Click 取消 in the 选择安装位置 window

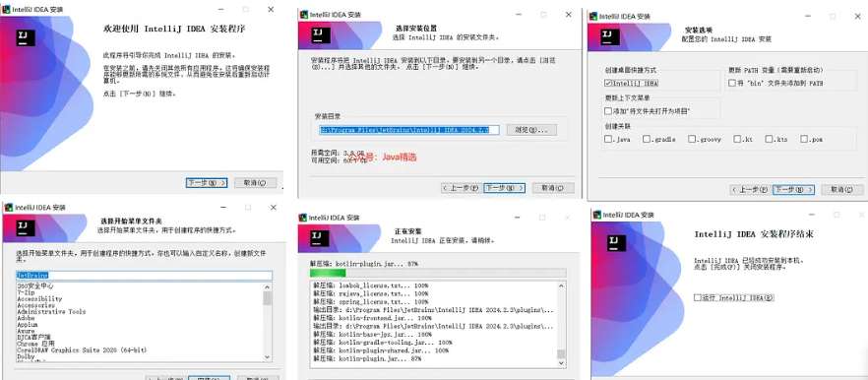click(553, 188)
